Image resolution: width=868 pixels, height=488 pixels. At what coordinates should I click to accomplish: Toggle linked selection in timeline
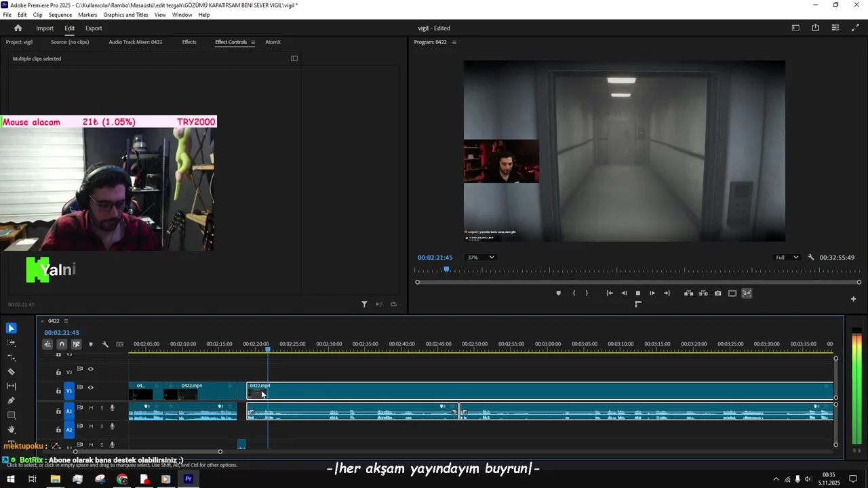[x=76, y=344]
